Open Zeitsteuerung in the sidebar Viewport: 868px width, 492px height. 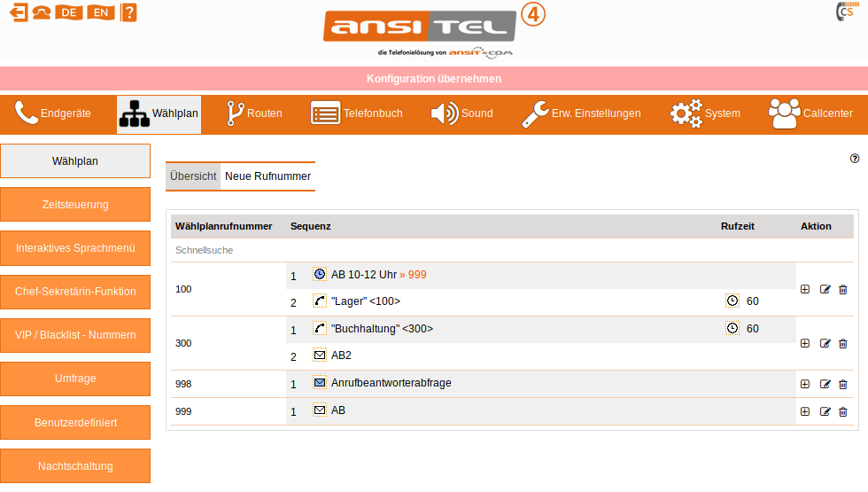pos(75,205)
